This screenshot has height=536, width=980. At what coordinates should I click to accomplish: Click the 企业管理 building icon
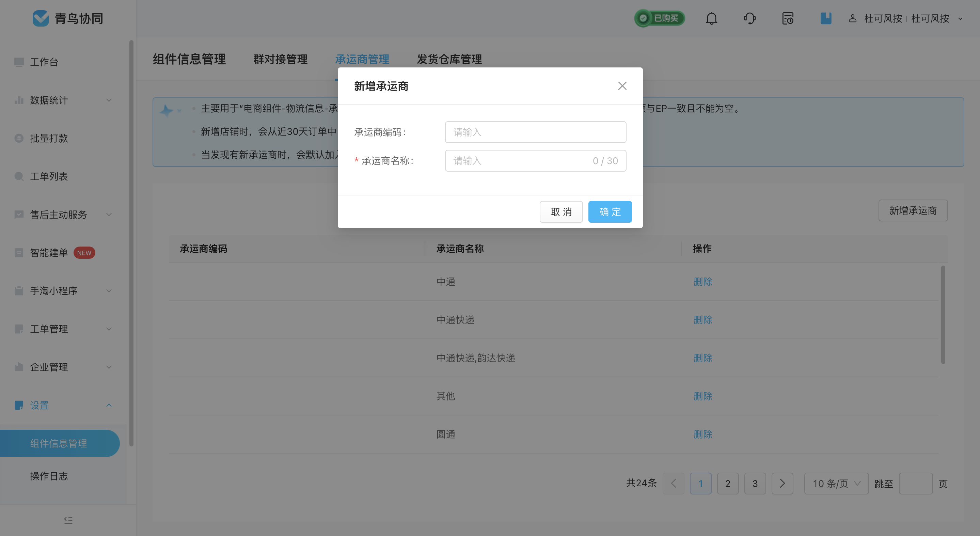click(x=19, y=367)
